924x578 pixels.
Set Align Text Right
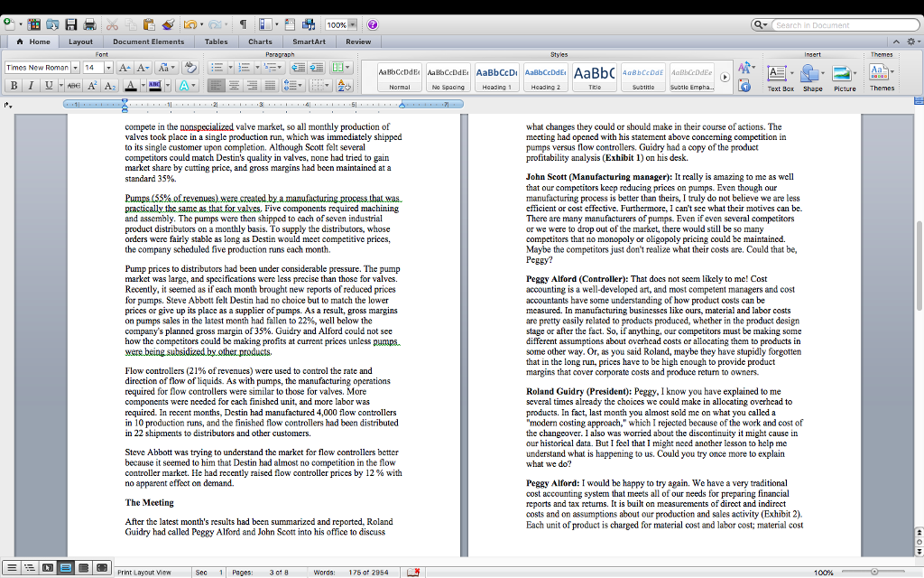click(252, 86)
